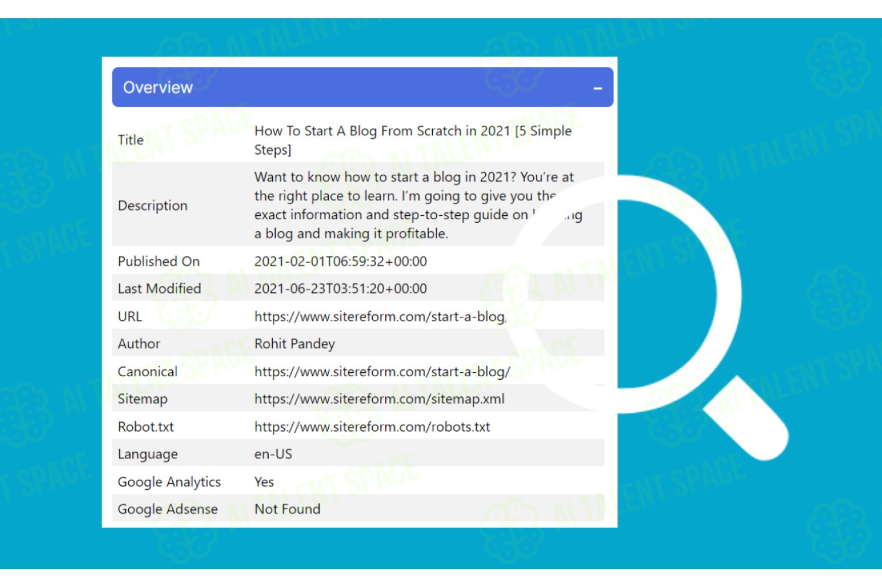Click the Google Adsense label

coord(168,509)
